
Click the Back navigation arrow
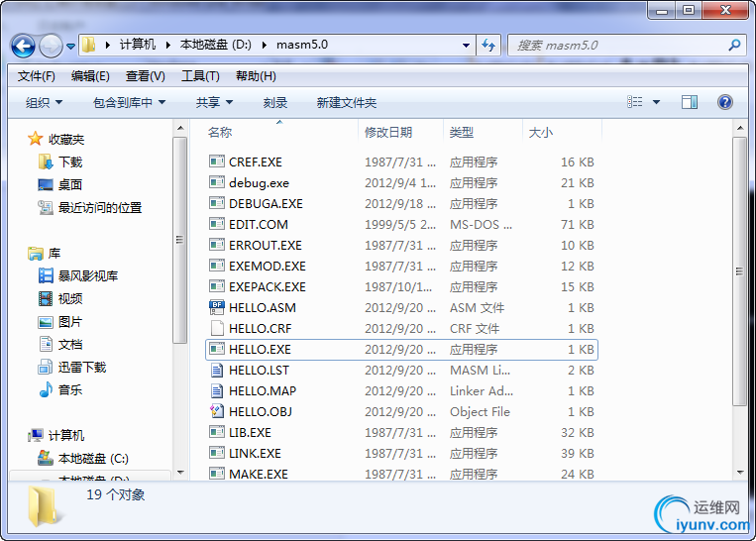coord(23,46)
